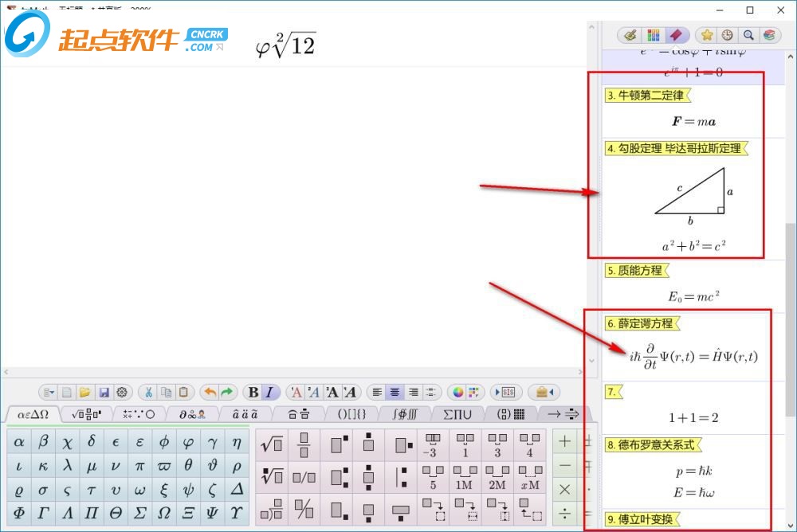Insert a square root template
The height and width of the screenshot is (532, 797).
click(272, 445)
